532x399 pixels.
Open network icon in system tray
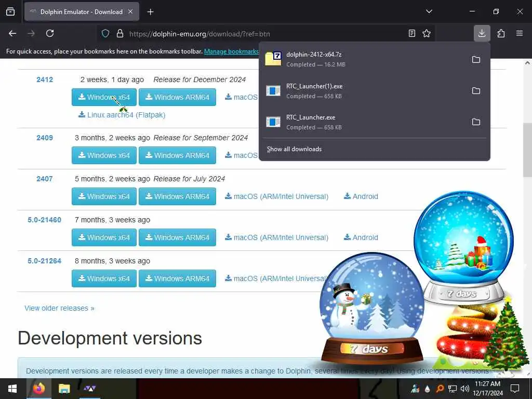click(453, 389)
